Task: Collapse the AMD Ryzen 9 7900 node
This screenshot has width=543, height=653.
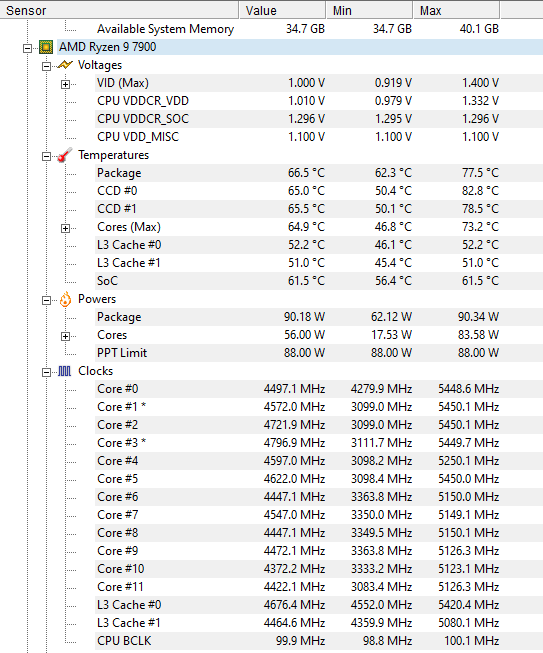Action: pyautogui.click(x=27, y=48)
